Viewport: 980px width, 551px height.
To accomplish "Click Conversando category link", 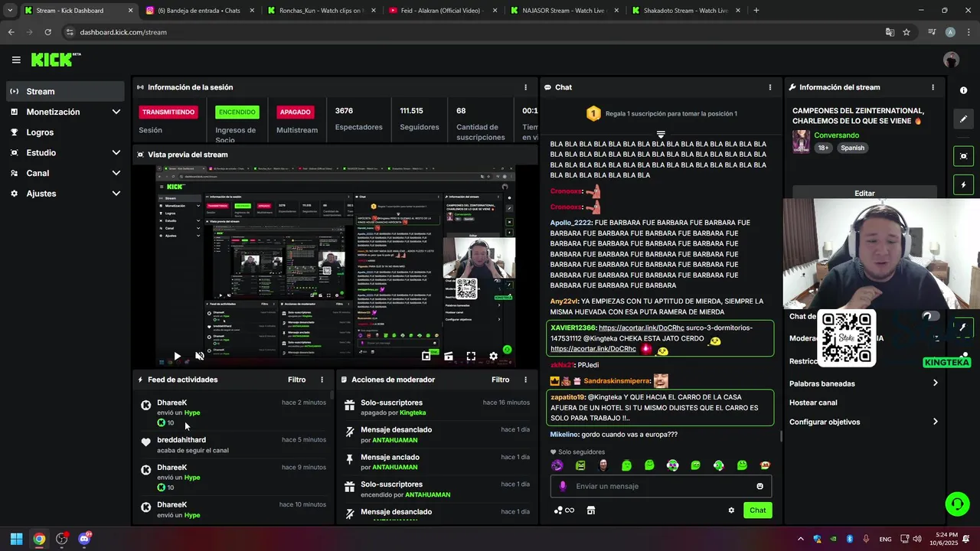I will (x=836, y=135).
